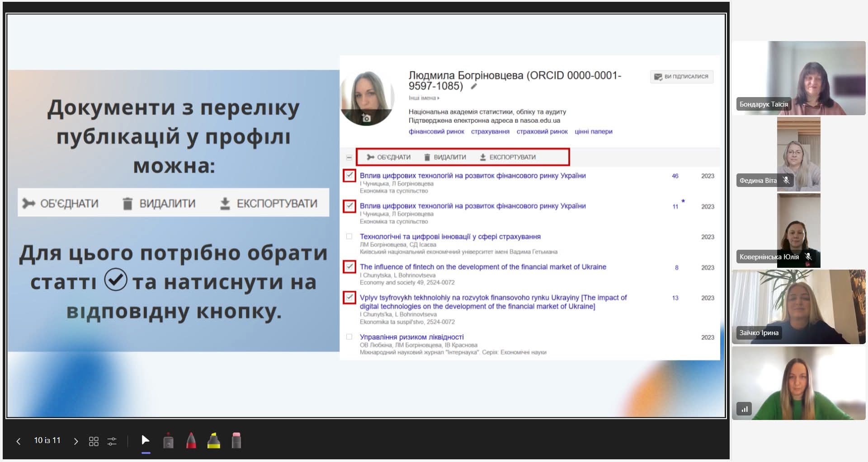Viewport: 868px width, 462px height.
Task: Choose the eraser tool
Action: [236, 441]
